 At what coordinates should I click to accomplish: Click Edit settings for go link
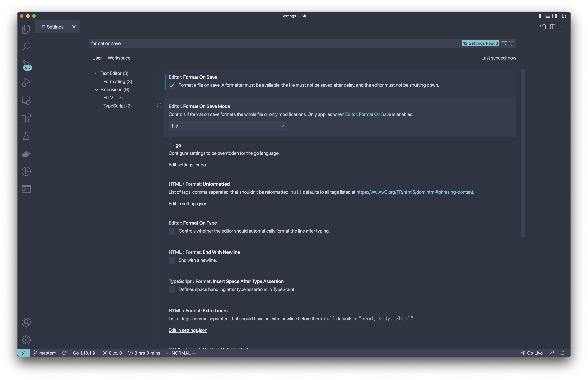click(187, 165)
